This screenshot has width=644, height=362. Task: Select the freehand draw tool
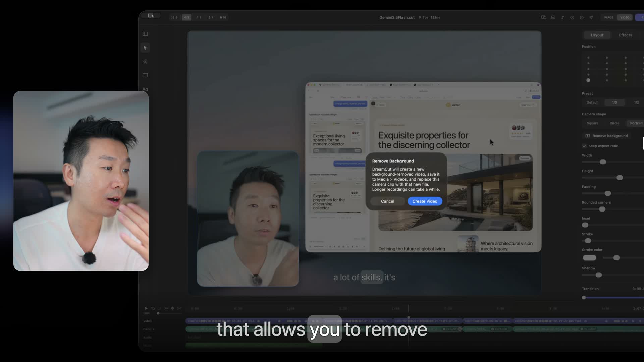pos(145,62)
